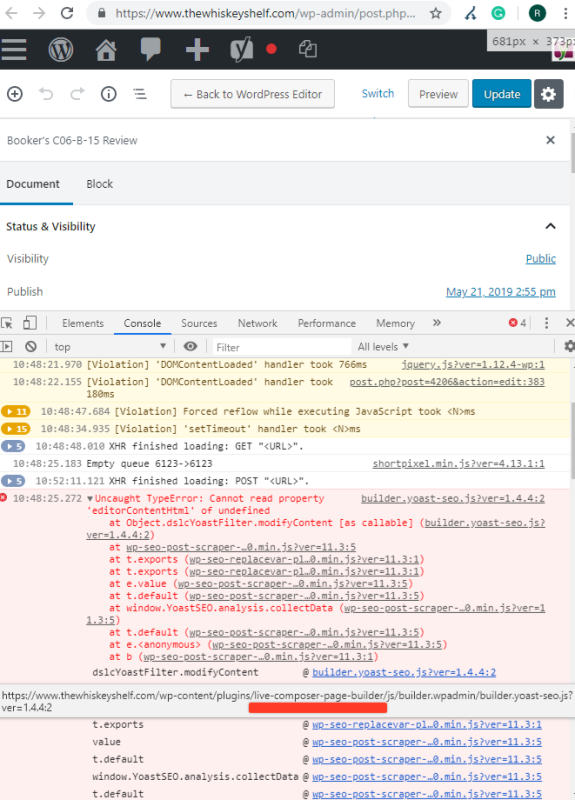
Task: Toggle the device toolbar icon in DevTools
Action: point(30,323)
